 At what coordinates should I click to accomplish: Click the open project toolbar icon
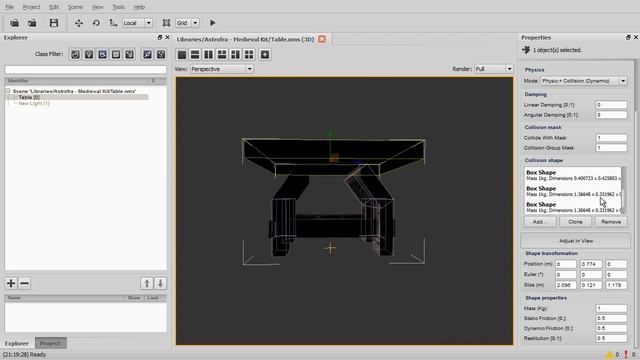(32, 23)
